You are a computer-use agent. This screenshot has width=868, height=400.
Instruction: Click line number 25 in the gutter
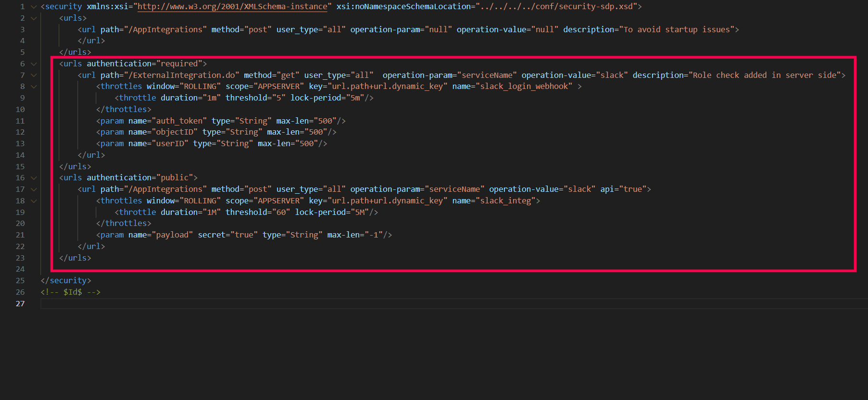20,281
